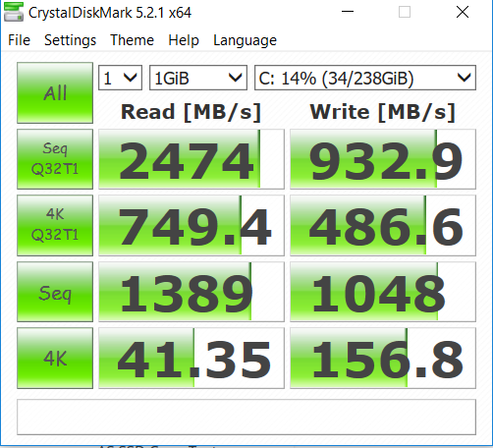Open the File menu

tap(19, 40)
